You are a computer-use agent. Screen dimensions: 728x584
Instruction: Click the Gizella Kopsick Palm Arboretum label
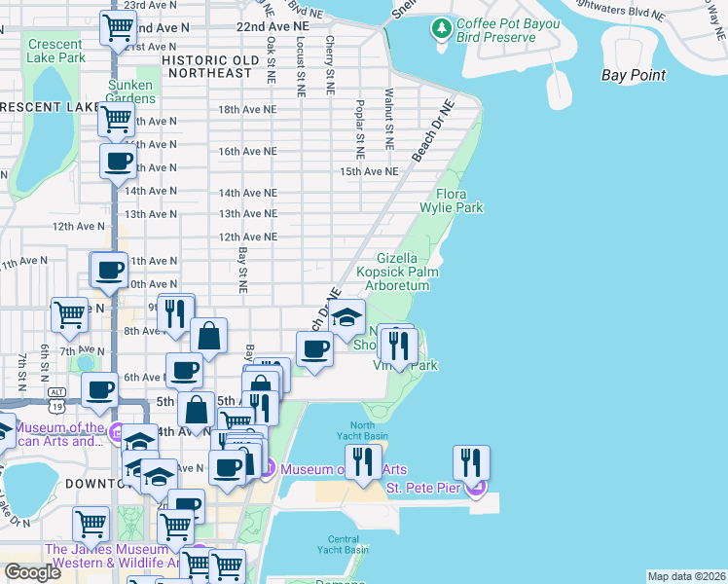click(x=397, y=272)
